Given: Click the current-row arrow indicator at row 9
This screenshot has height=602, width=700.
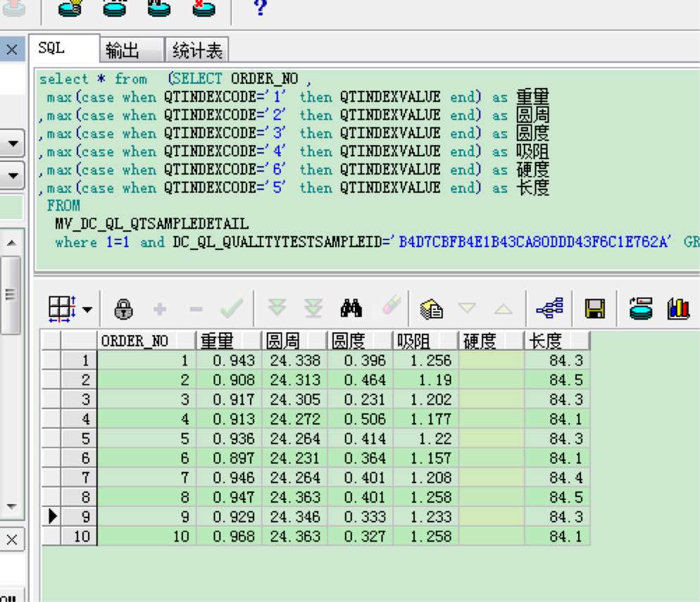Looking at the screenshot, I should click(51, 516).
